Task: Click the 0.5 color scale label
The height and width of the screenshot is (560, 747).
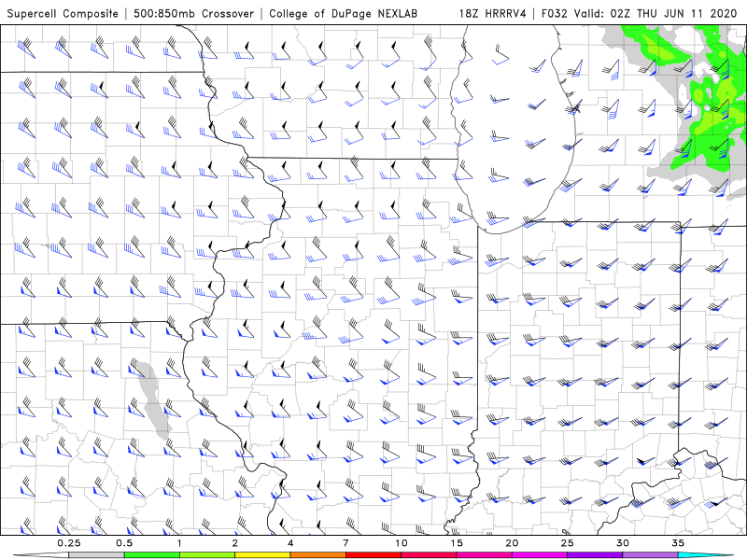Action: [124, 543]
